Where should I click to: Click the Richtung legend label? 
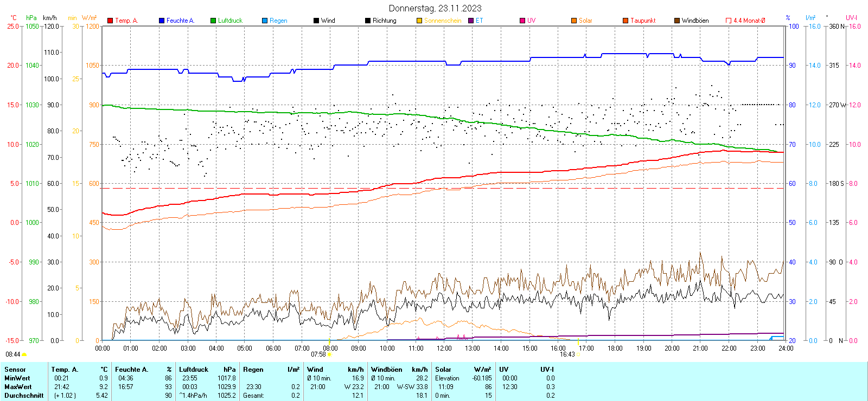(x=384, y=21)
